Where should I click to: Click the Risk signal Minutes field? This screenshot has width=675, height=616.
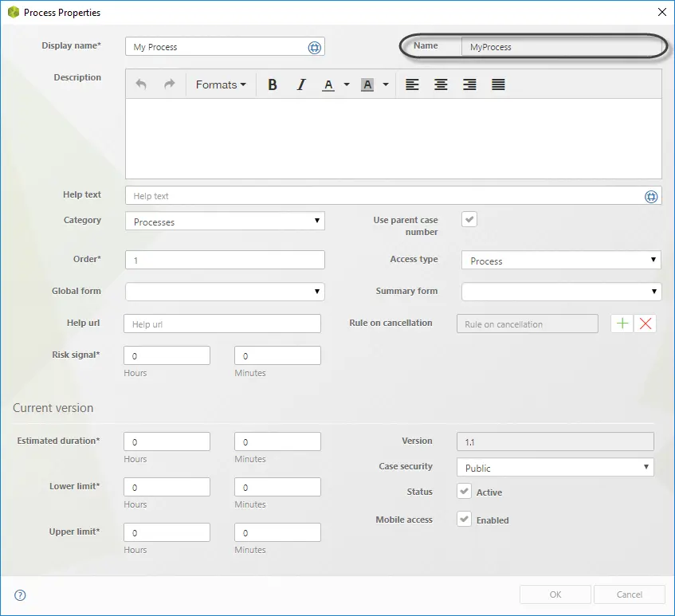277,355
